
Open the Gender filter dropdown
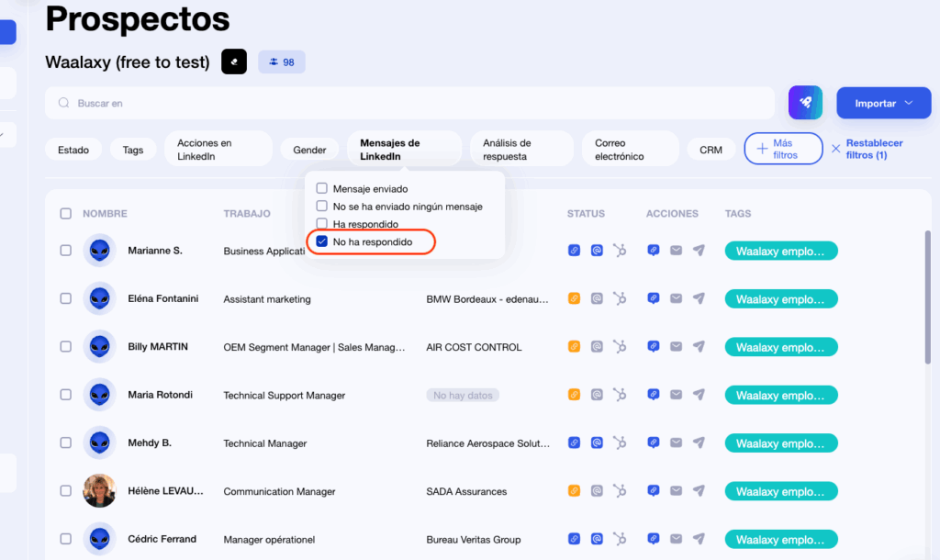pyautogui.click(x=309, y=150)
